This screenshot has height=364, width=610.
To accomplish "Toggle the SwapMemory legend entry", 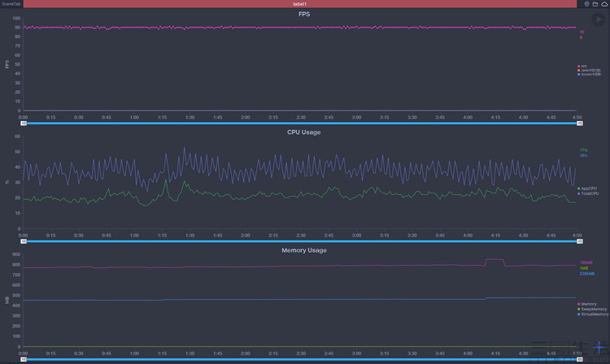I will click(x=592, y=310).
